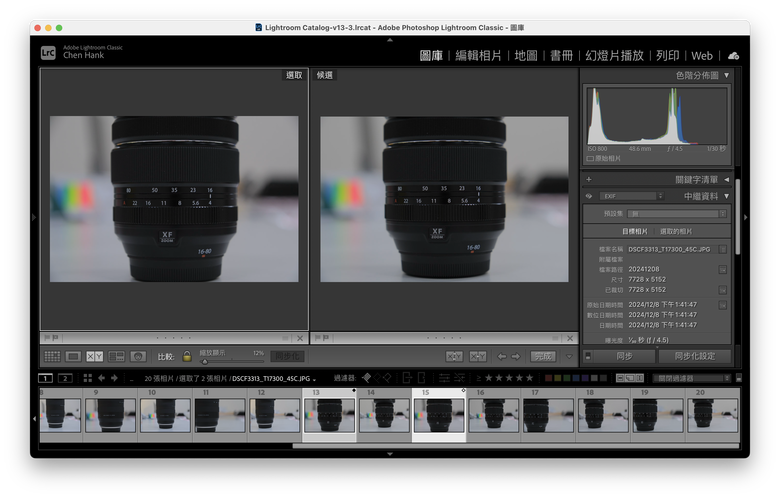Screen dimensions: 780x498
Task: Open the 幻燈片播放 module
Action: click(614, 56)
